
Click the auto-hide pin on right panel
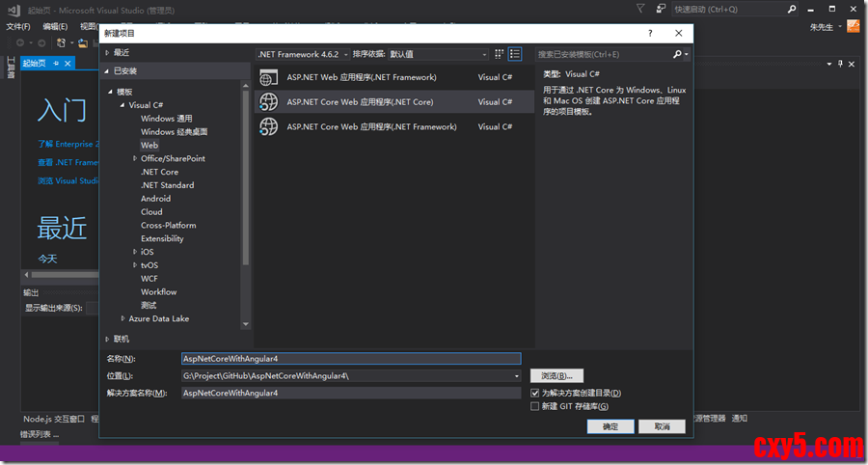point(840,64)
